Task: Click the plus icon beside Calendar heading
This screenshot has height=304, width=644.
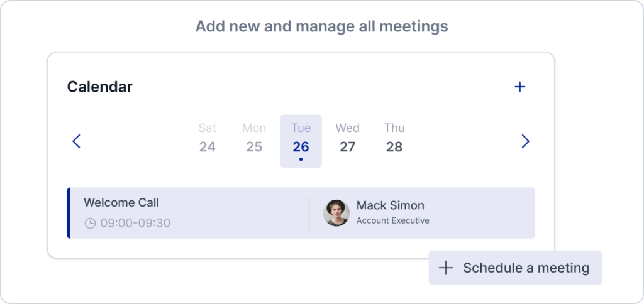Action: tap(520, 87)
